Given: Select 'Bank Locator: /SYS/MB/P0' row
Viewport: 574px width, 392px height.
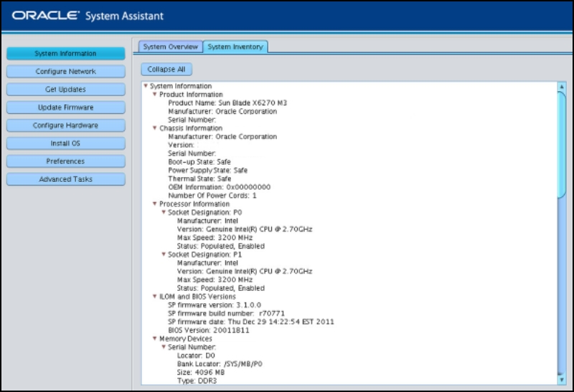Looking at the screenshot, I should click(x=220, y=364).
